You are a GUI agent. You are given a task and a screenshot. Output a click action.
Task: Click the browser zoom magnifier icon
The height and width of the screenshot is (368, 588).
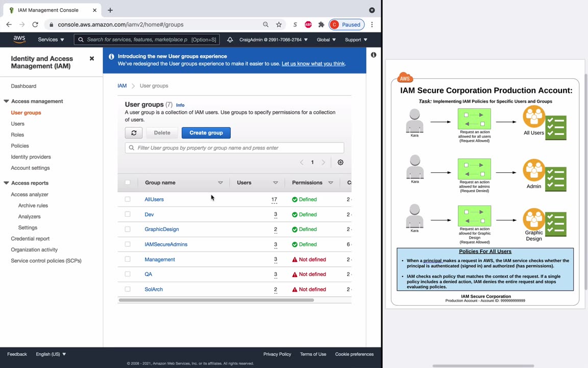tap(265, 25)
